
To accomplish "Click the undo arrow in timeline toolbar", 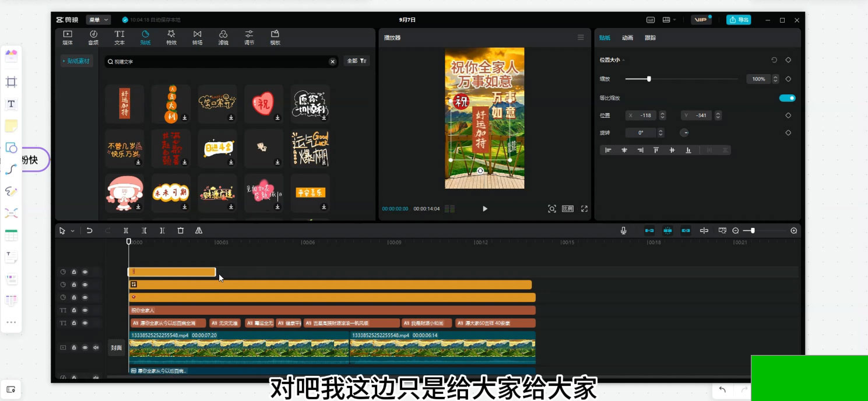I will tap(89, 231).
